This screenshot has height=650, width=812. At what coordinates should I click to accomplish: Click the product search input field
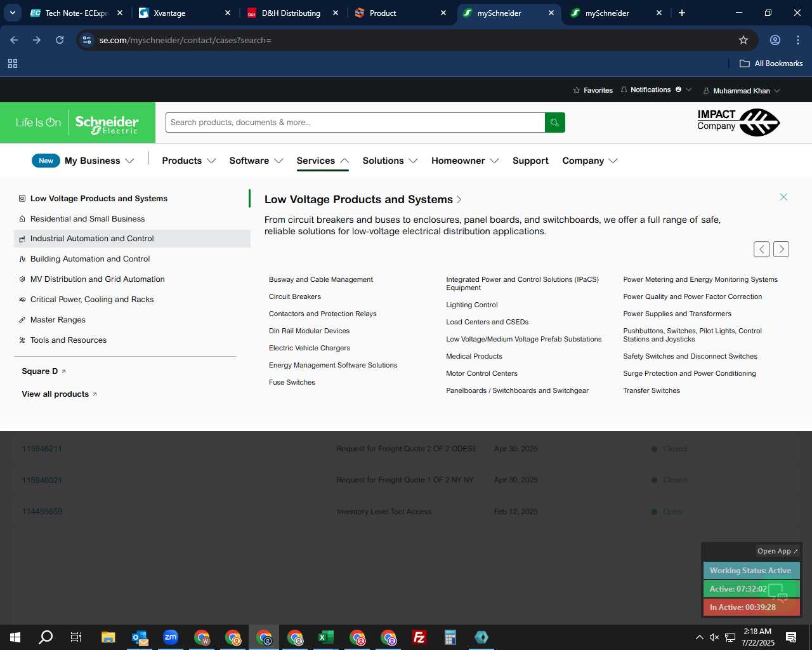[355, 123]
